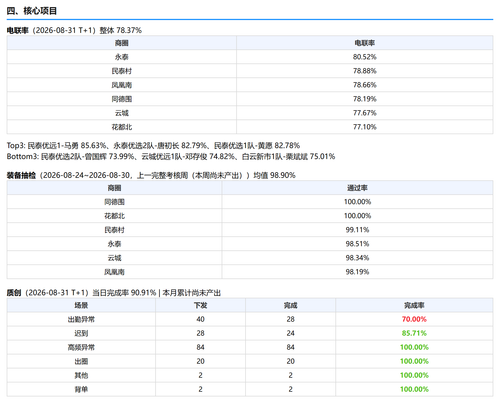500x403 pixels.
Task: Select the 下发 column header
Action: click(200, 305)
